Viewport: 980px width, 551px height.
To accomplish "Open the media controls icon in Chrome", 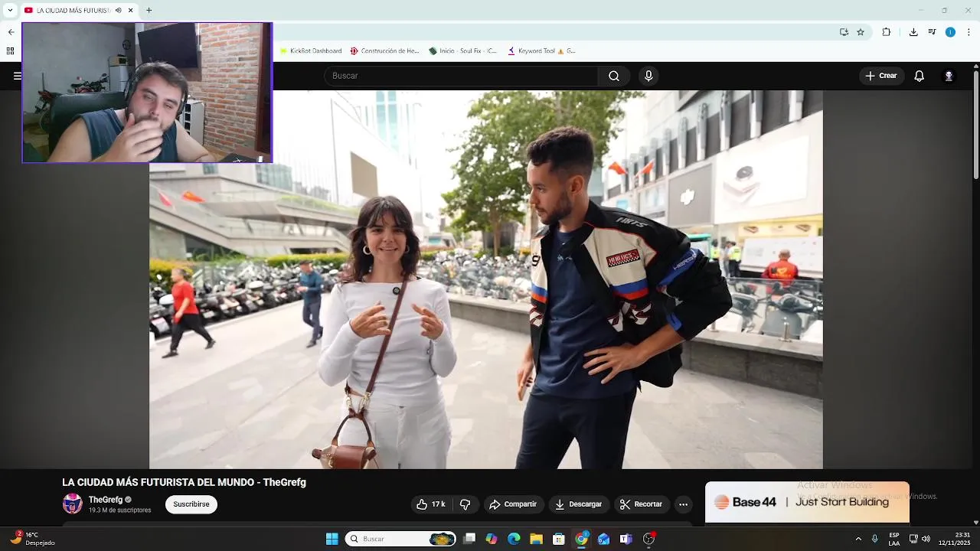I will pyautogui.click(x=932, y=32).
